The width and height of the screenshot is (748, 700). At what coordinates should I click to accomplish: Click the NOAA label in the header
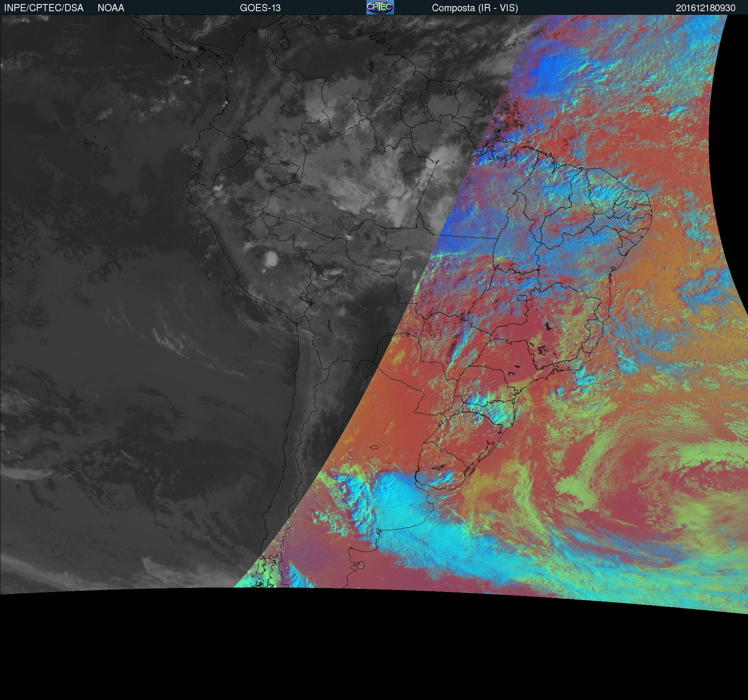(x=111, y=8)
